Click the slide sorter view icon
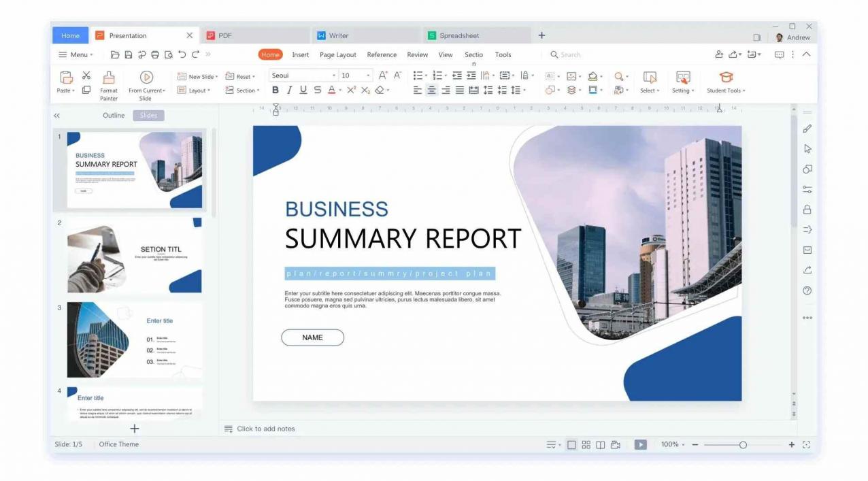This screenshot has width=868, height=481. tap(586, 444)
